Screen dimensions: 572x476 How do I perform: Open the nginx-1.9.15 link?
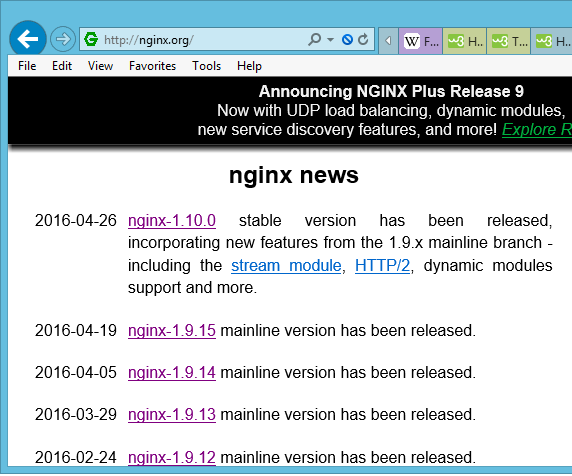coord(172,330)
